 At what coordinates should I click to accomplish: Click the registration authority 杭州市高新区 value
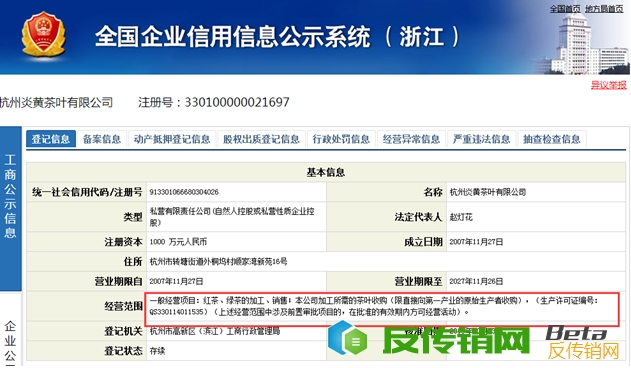[x=215, y=331]
